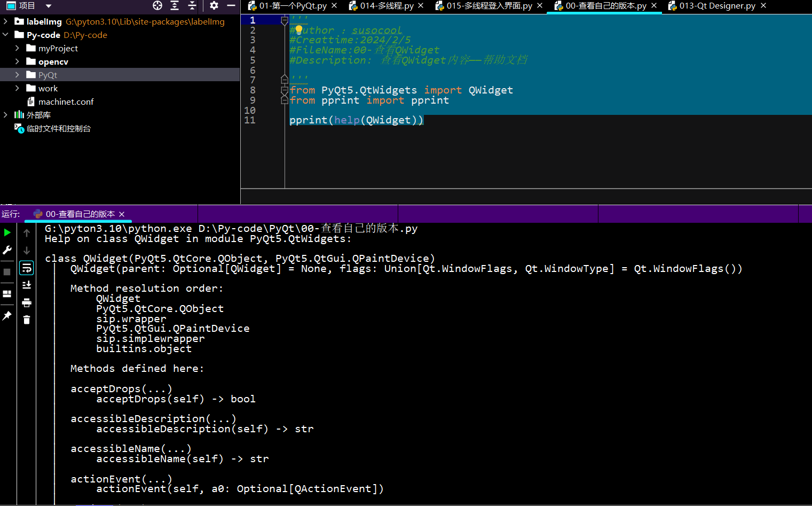Image resolution: width=812 pixels, height=506 pixels.
Task: Close the 00-查看自己的版本.py editor tab
Action: [x=654, y=5]
